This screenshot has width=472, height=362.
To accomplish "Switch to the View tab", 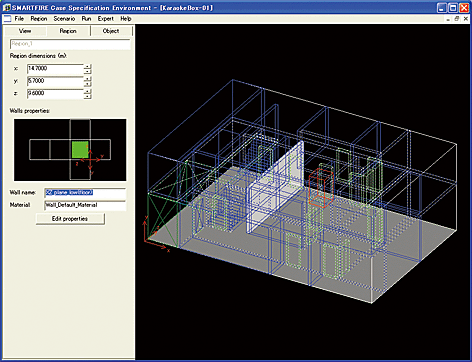I will pyautogui.click(x=25, y=31).
